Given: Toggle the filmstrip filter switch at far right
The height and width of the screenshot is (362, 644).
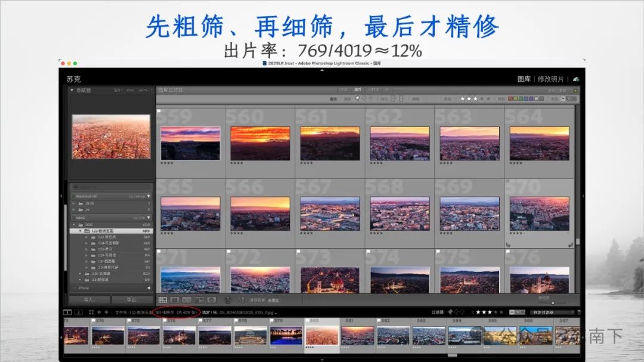Looking at the screenshot, I should tap(578, 313).
